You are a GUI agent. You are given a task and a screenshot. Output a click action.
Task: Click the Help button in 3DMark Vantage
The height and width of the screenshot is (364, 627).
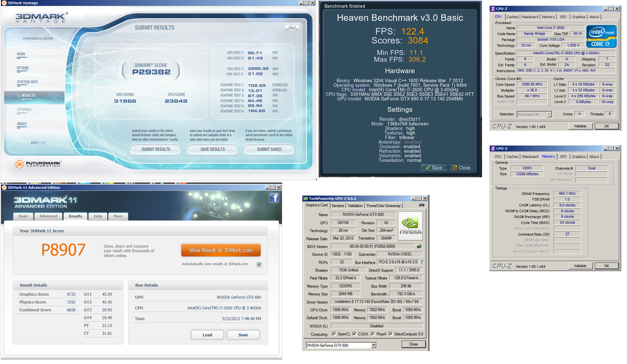tap(292, 28)
